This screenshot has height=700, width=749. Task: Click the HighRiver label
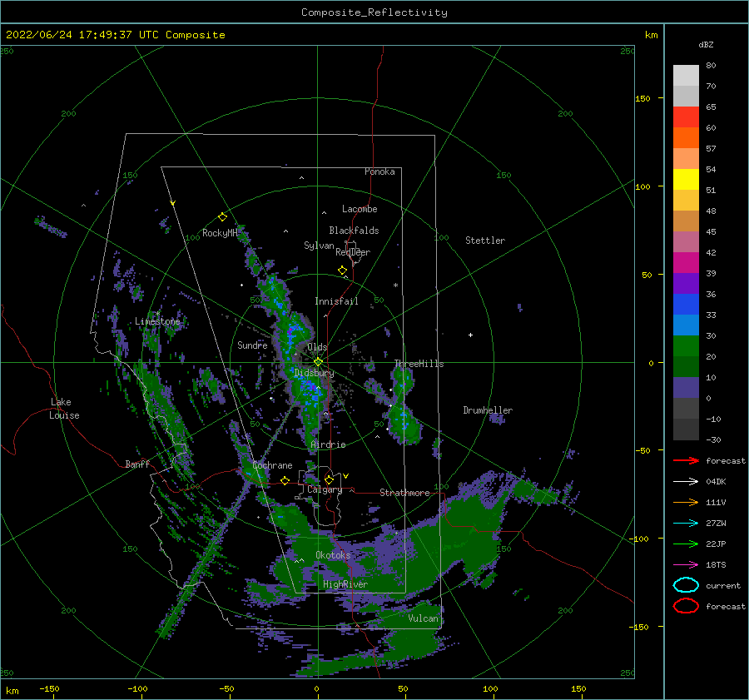pos(345,584)
